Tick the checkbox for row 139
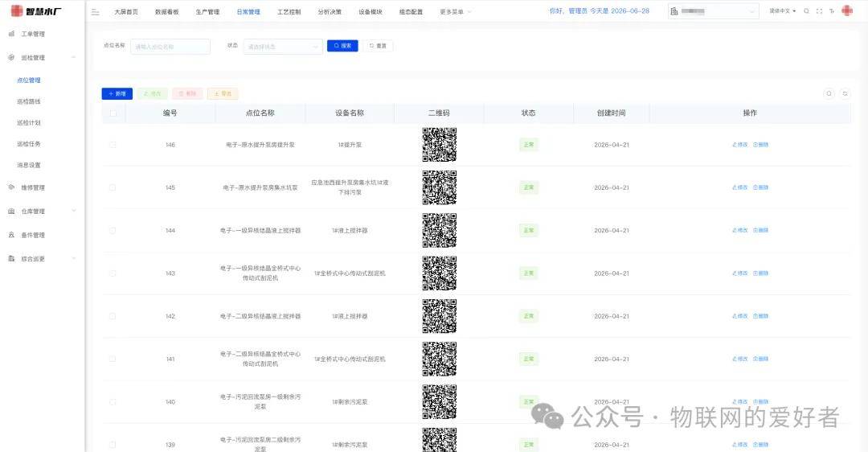868x452 pixels. (113, 445)
